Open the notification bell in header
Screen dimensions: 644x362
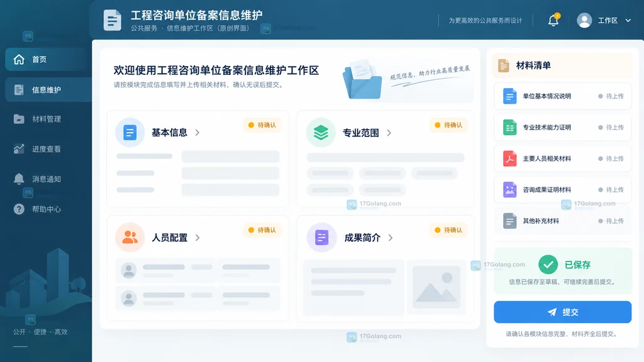tap(553, 20)
